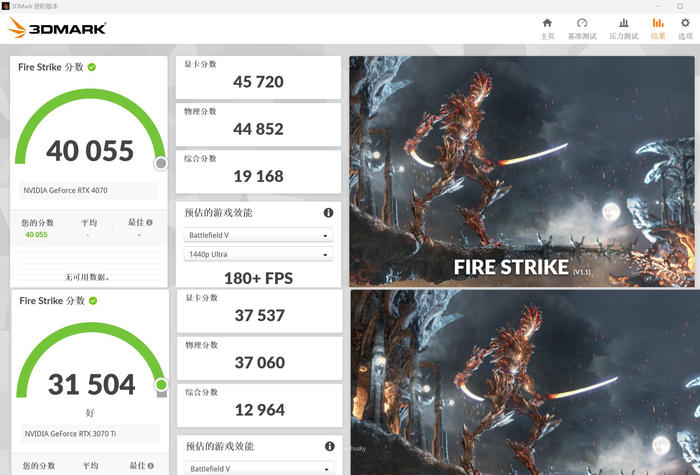Click the 37 537 graphics score card
700x475 pixels.
tap(260, 311)
